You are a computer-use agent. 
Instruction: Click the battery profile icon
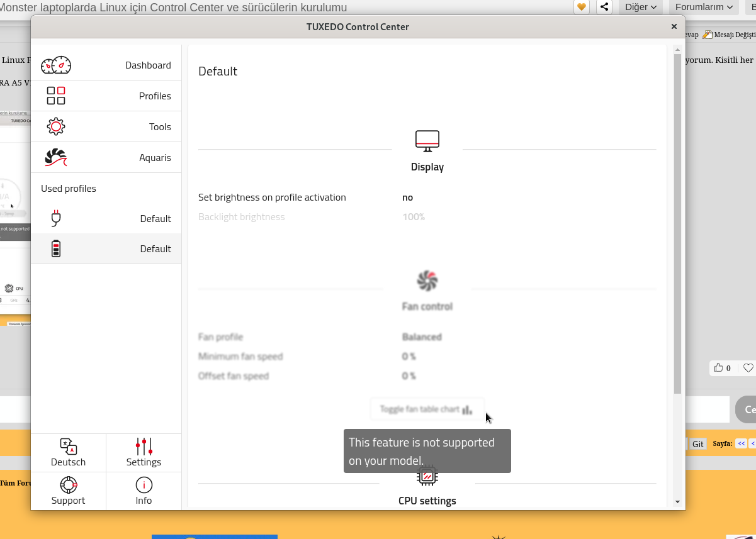(x=56, y=248)
